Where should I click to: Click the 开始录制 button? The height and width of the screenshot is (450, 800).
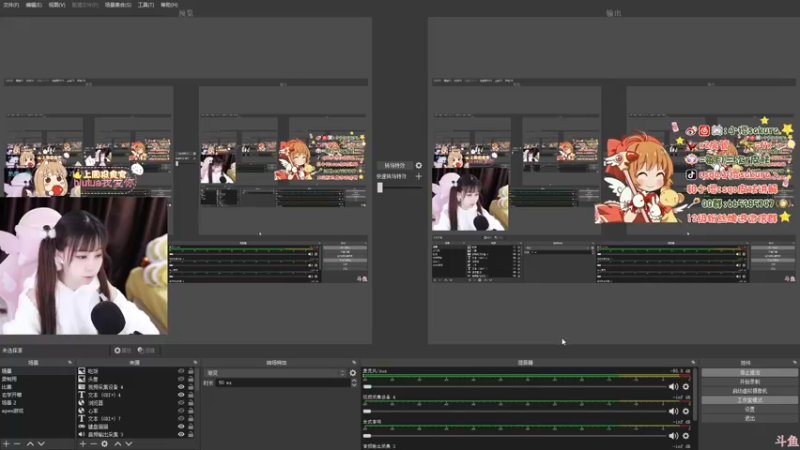pos(749,382)
